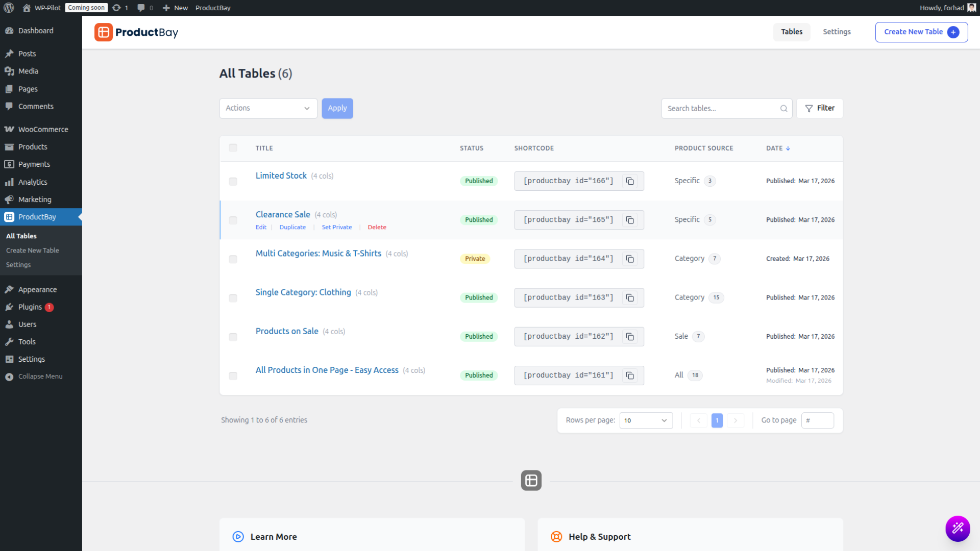
Task: Open the Actions dropdown
Action: pos(268,108)
